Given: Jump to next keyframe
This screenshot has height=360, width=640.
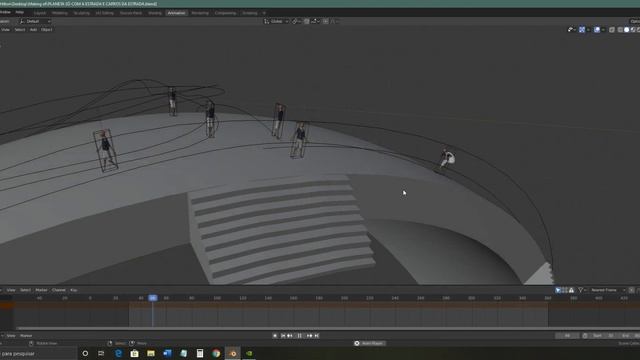Looking at the screenshot, I should 309,336.
